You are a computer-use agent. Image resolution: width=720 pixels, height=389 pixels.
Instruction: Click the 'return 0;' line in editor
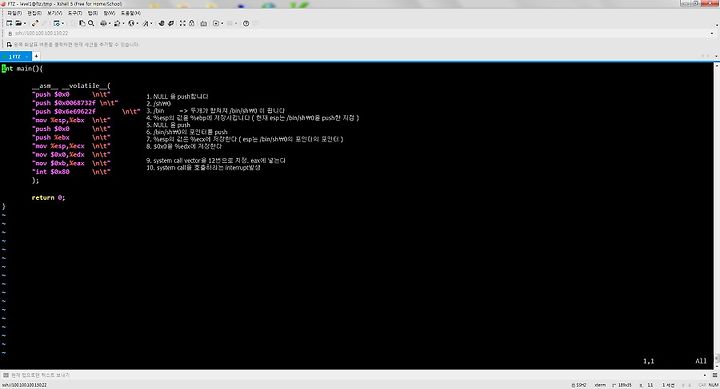point(48,197)
